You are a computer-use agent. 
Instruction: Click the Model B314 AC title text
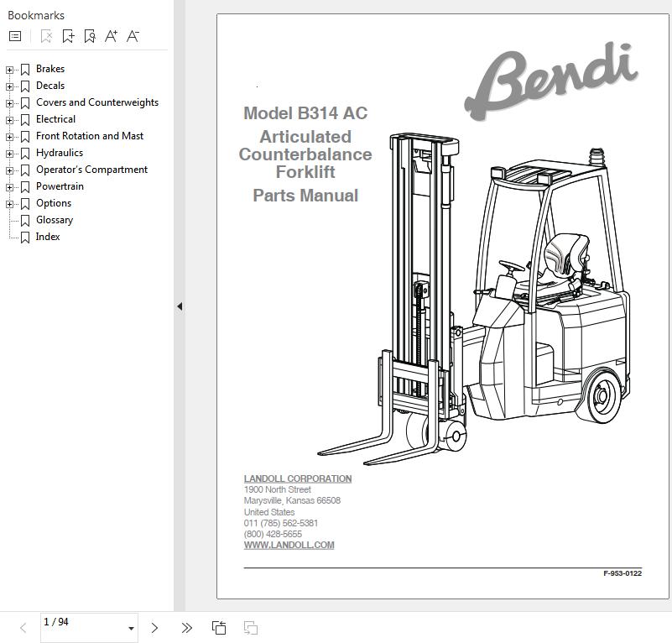coord(305,113)
